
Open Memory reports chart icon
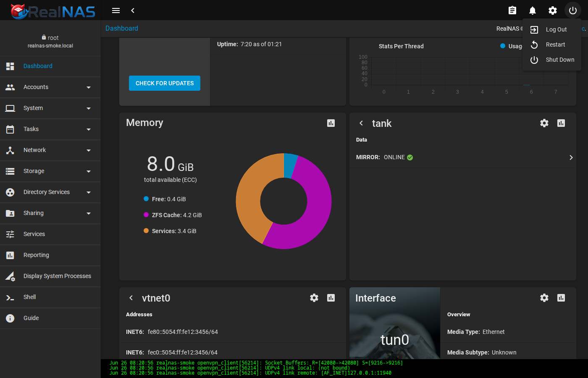(331, 123)
